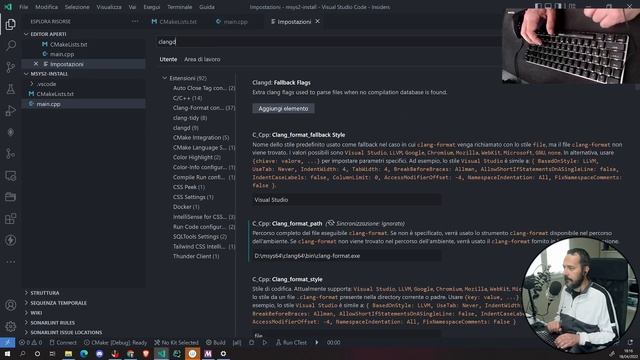This screenshot has height=360, width=640.
Task: Collapse the Estensioni (92) settings group
Action: click(x=164, y=78)
